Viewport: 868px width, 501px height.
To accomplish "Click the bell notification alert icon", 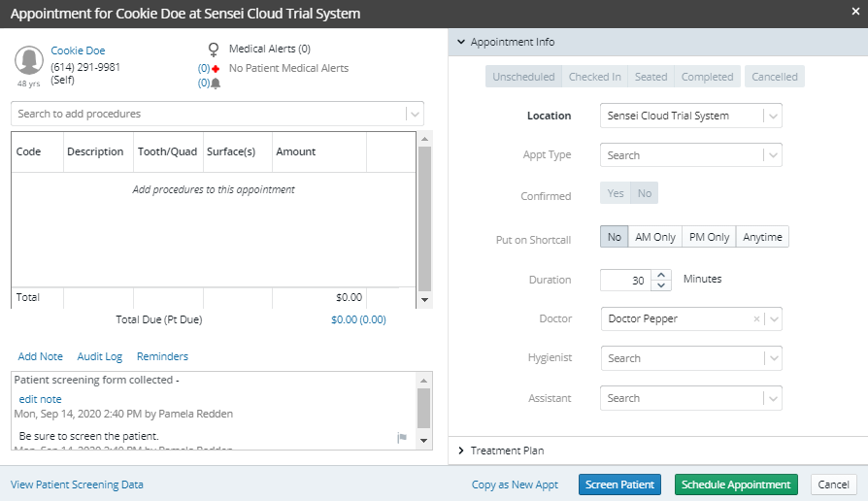I will point(216,83).
